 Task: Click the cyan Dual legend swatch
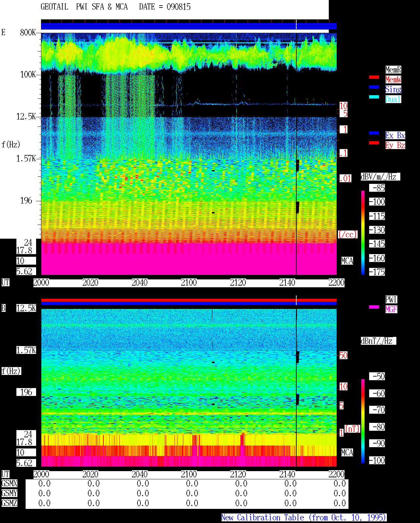(x=374, y=97)
